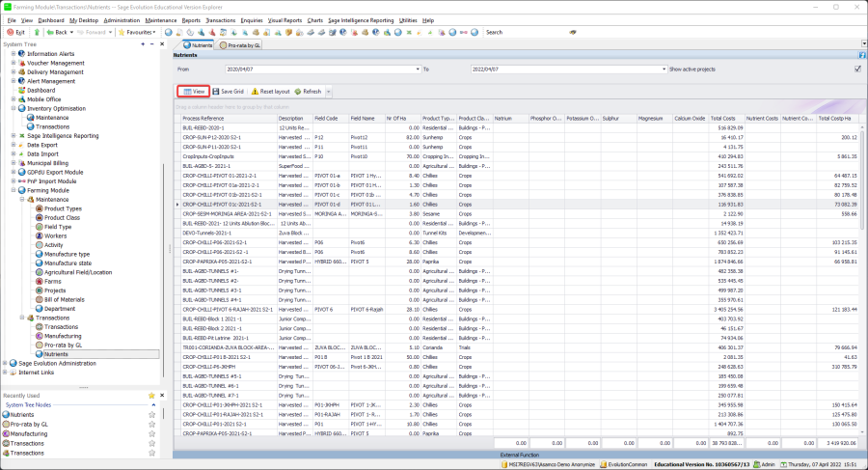The image size is (868, 470).
Task: Open Farms item in Maintenance tree
Action: point(53,281)
